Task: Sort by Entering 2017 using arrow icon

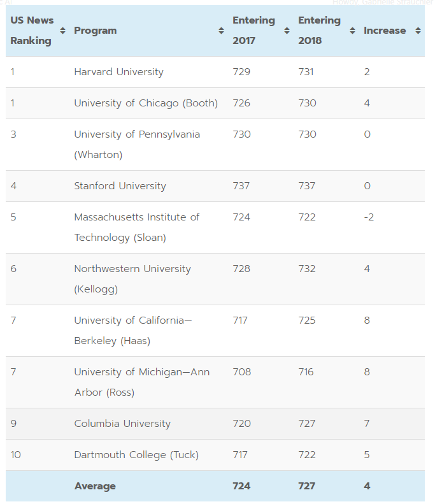Action: tap(287, 31)
